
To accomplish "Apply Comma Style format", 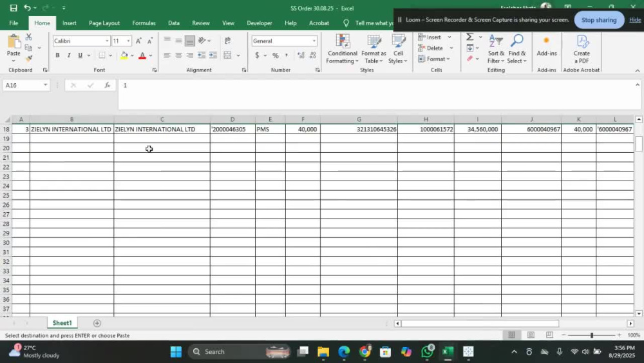I will click(x=287, y=55).
